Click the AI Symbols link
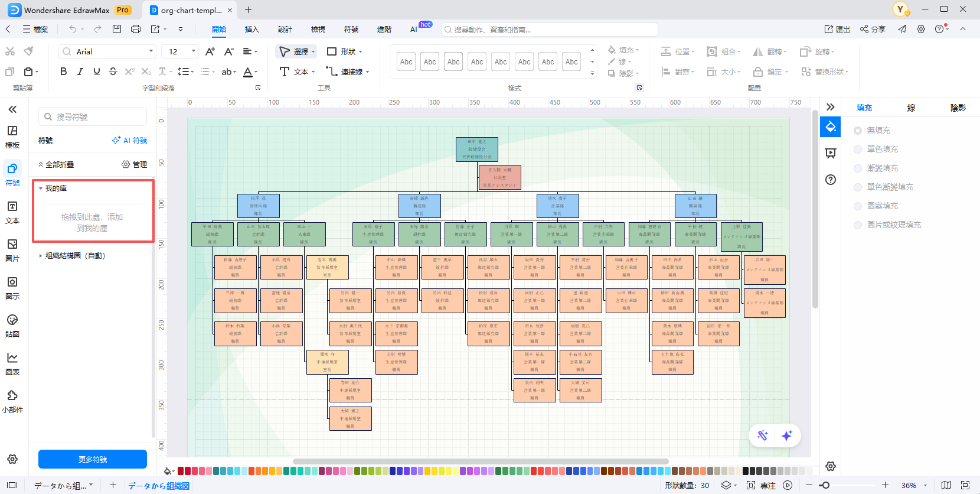This screenshot has height=494, width=980. click(x=130, y=141)
